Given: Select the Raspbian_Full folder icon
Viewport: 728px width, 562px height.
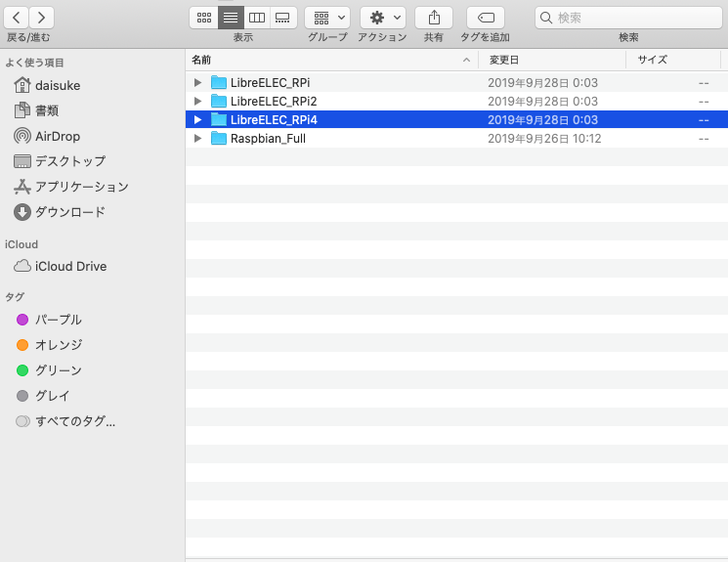Looking at the screenshot, I should coord(219,139).
